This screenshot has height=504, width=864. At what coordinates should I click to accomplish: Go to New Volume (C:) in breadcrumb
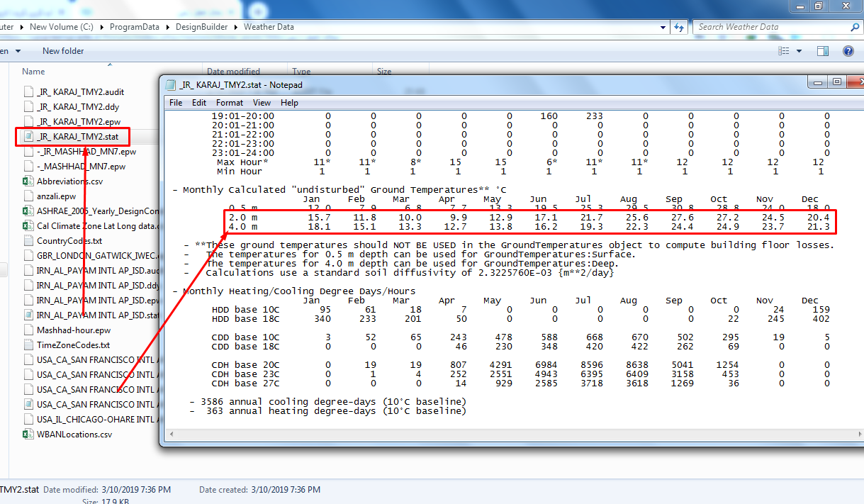click(x=62, y=27)
